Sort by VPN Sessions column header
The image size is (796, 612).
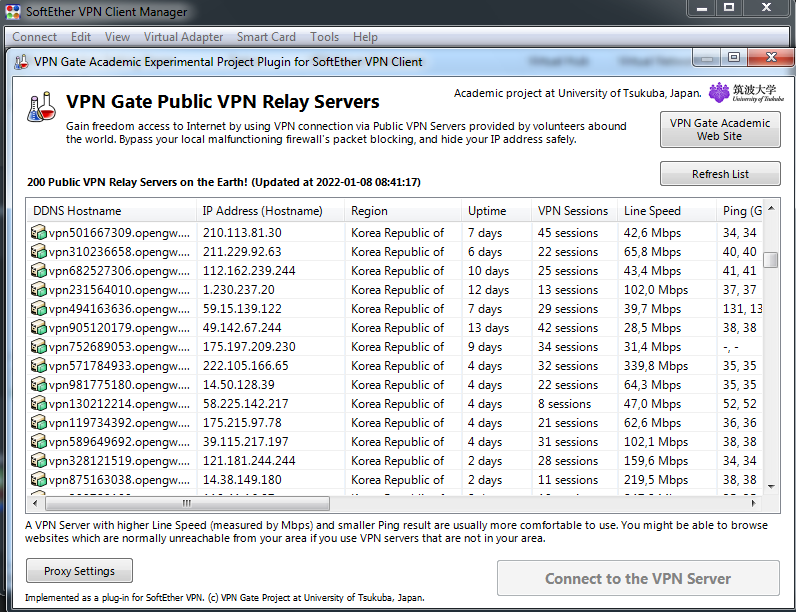tap(573, 211)
